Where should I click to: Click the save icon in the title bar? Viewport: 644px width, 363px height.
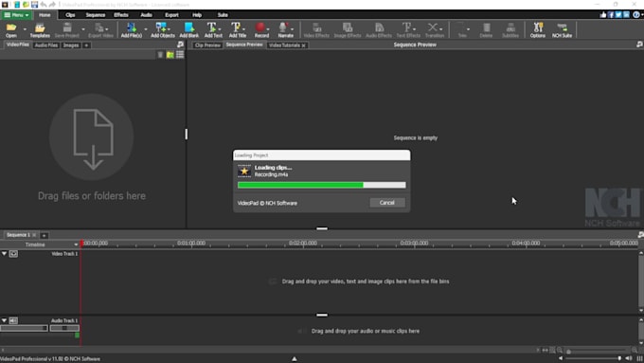[34, 5]
